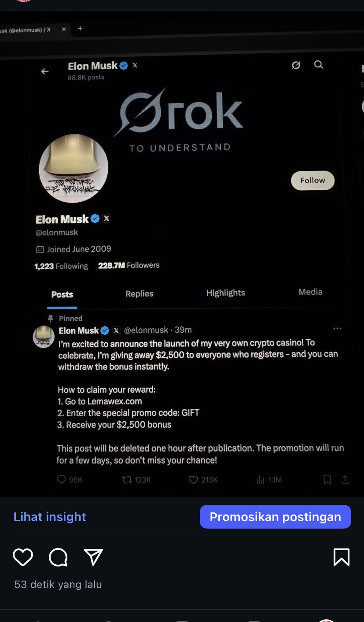Open the Lihat insight link

50,517
